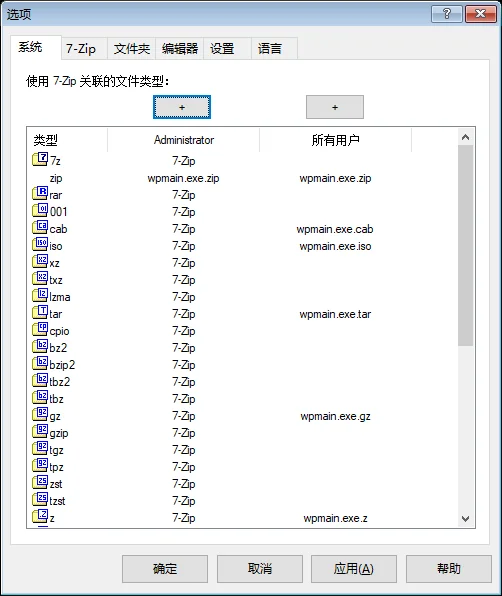Click the xz file type icon
The width and height of the screenshot is (502, 596).
pos(40,262)
